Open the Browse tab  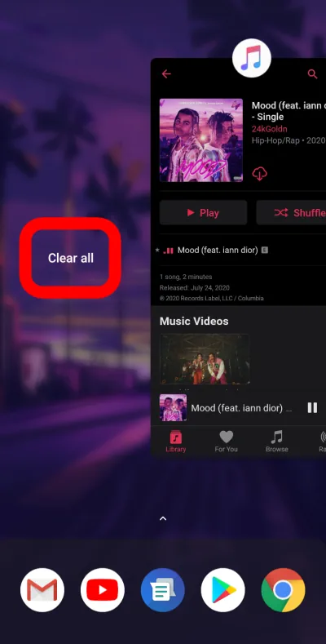pos(277,442)
